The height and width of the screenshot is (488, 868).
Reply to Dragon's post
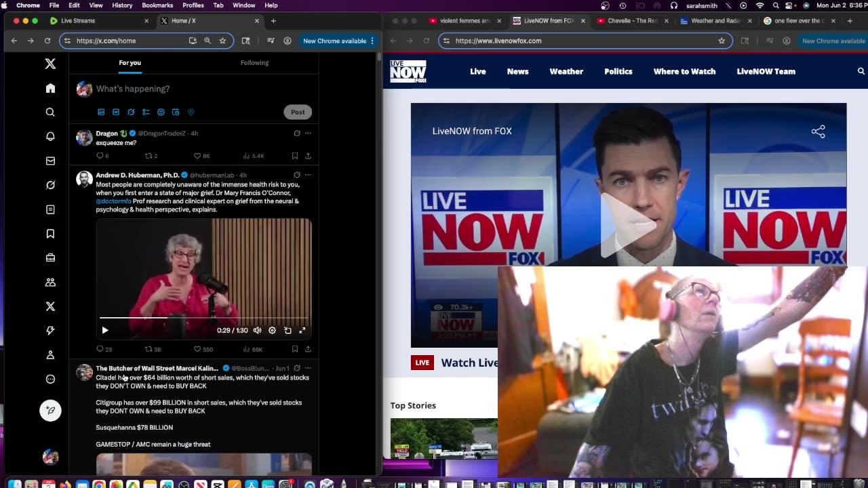100,156
